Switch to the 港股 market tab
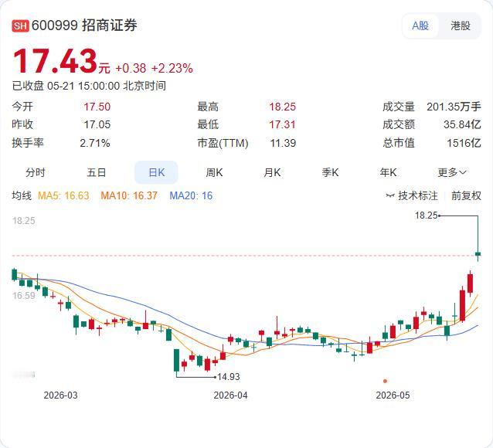The height and width of the screenshot is (448, 493). point(461,25)
